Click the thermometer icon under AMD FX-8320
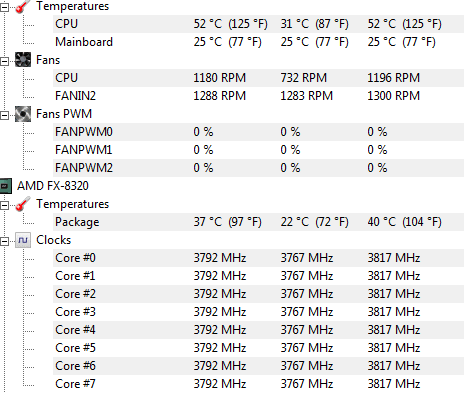The height and width of the screenshot is (393, 464). point(23,204)
